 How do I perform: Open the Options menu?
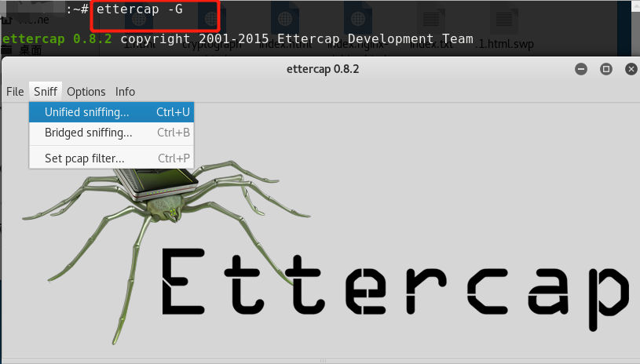86,92
